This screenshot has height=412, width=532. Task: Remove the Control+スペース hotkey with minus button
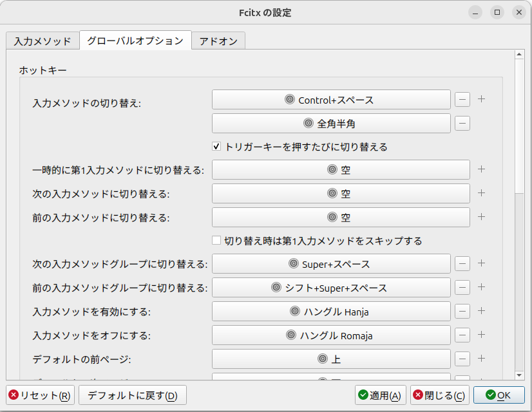coord(462,100)
